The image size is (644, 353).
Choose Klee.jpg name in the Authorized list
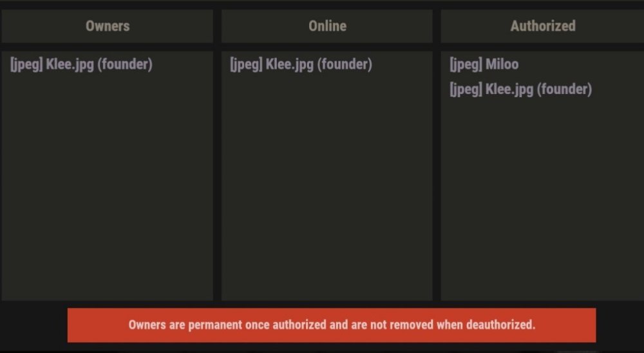point(509,90)
